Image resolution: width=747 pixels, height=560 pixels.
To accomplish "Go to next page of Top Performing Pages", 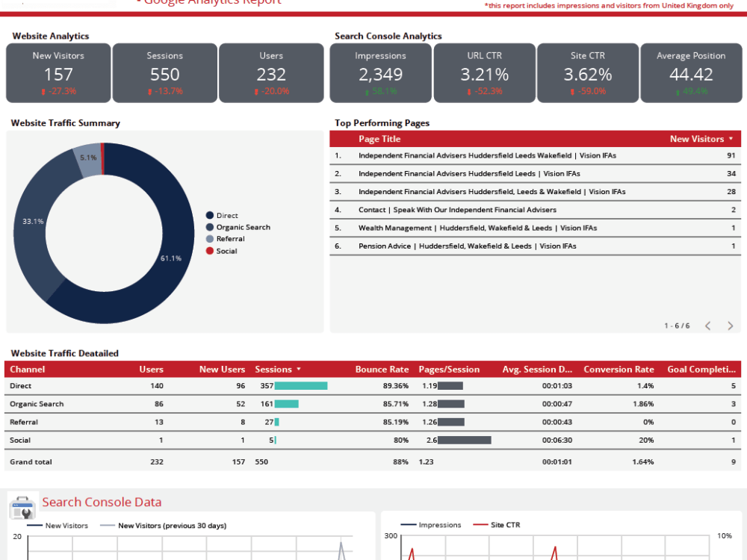I will click(x=731, y=326).
